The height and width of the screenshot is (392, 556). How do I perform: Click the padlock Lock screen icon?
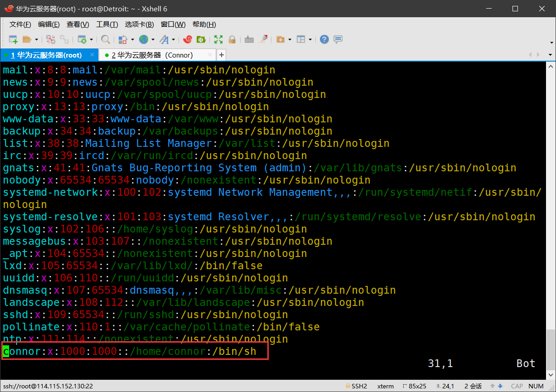coord(232,39)
